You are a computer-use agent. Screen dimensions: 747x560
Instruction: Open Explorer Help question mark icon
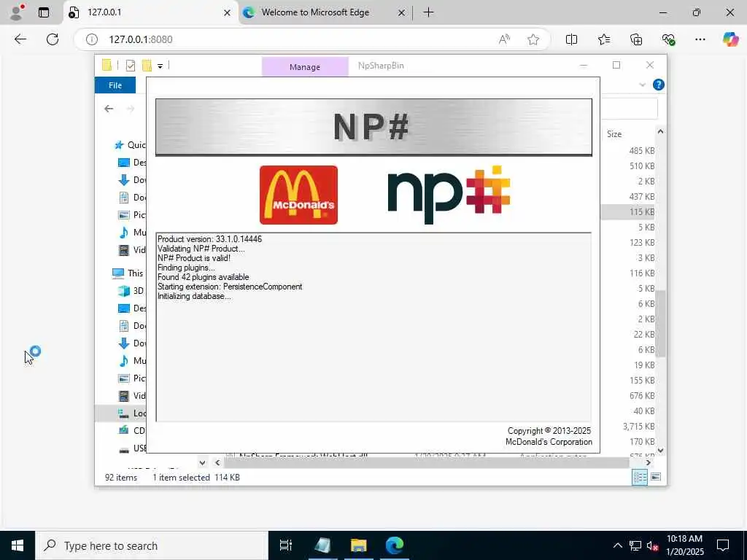tap(659, 85)
